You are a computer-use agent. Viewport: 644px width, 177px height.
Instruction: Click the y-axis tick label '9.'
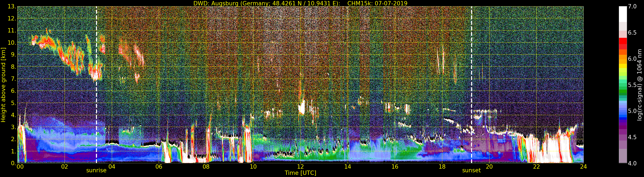click(13, 55)
